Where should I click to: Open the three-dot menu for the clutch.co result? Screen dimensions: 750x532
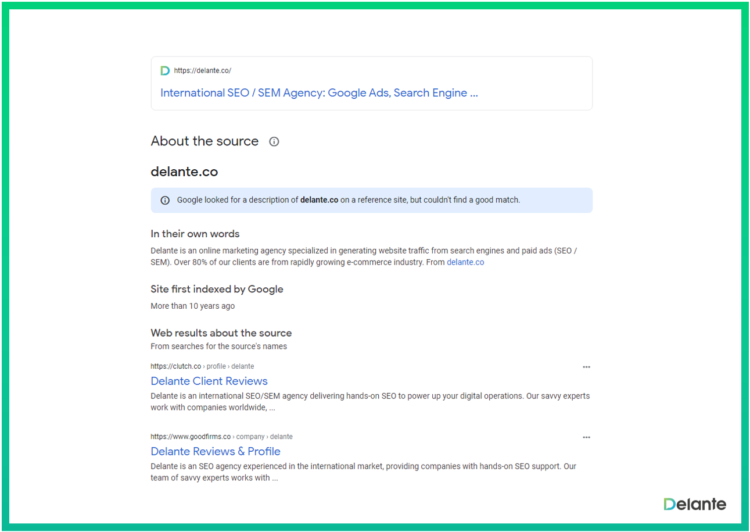pyautogui.click(x=586, y=367)
